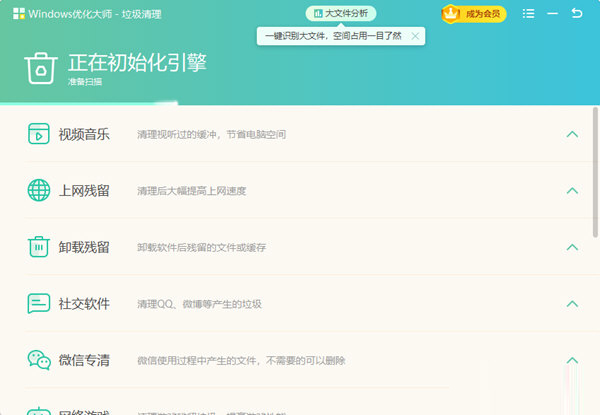The height and width of the screenshot is (415, 600).
Task: Dismiss the 一键识别大文件 tooltip
Action: pos(415,36)
